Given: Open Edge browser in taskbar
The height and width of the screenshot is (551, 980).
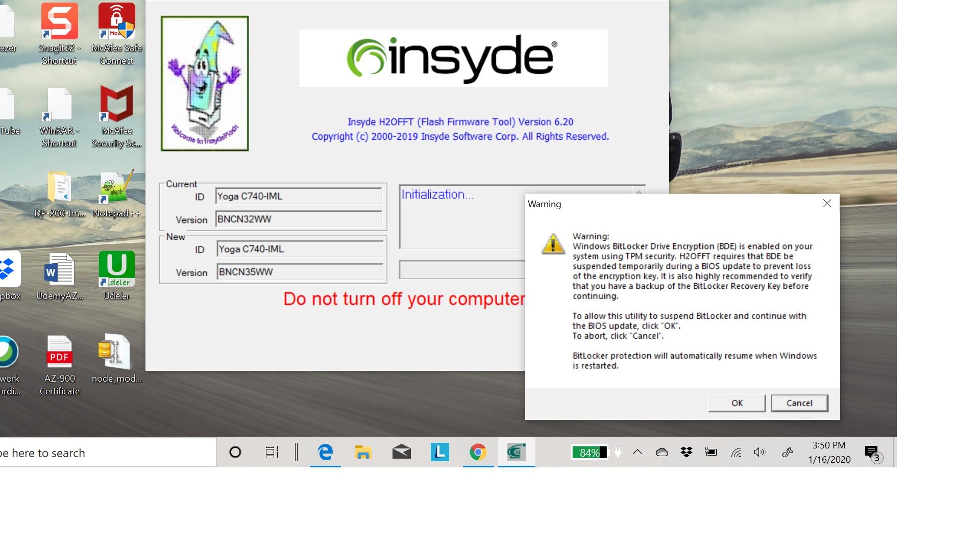Looking at the screenshot, I should (325, 452).
